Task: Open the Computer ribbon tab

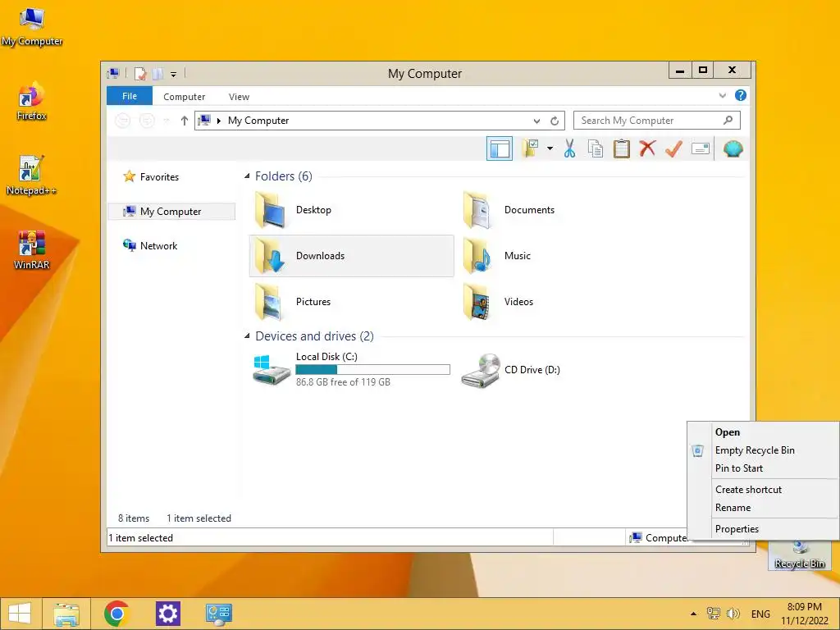Action: [x=185, y=97]
